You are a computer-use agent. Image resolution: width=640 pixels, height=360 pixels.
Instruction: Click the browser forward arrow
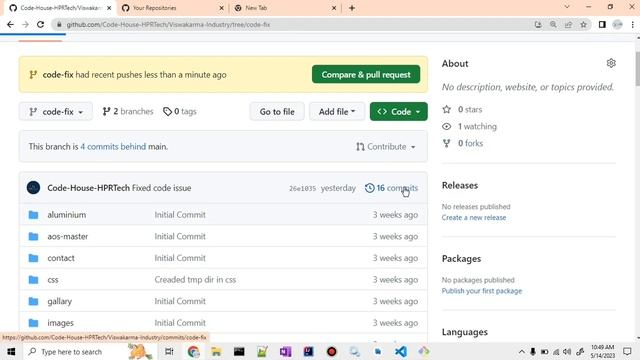(25, 24)
